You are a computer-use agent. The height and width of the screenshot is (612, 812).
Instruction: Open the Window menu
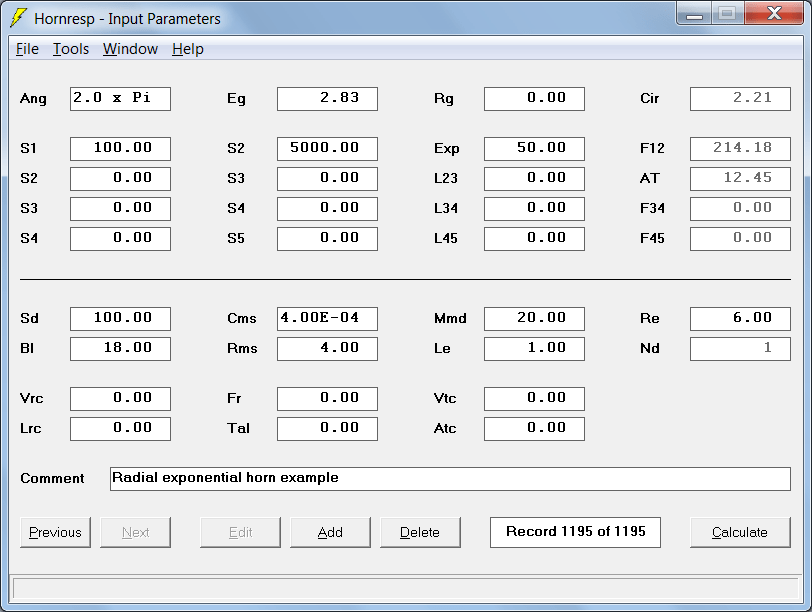tap(130, 49)
